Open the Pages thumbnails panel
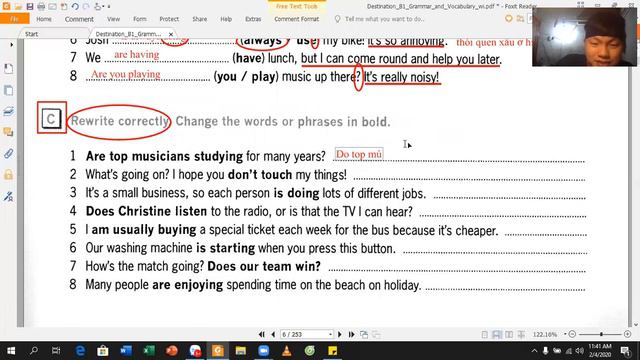This screenshot has height=360, width=640. click(x=9, y=90)
